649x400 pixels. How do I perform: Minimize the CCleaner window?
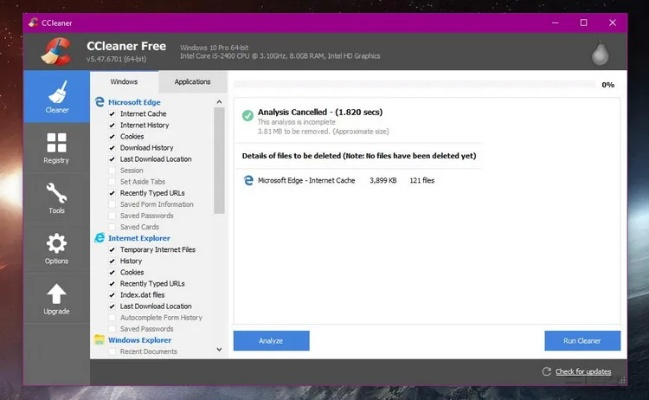pyautogui.click(x=555, y=23)
